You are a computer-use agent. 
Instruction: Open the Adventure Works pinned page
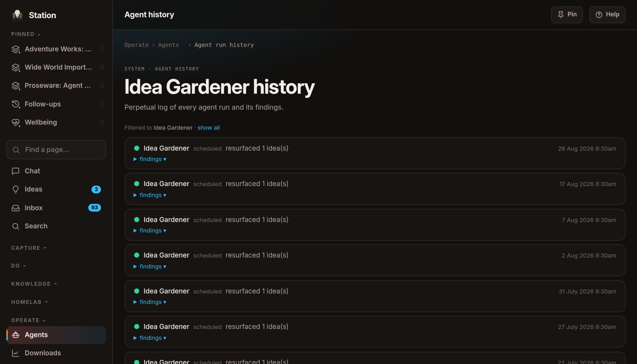pyautogui.click(x=56, y=49)
